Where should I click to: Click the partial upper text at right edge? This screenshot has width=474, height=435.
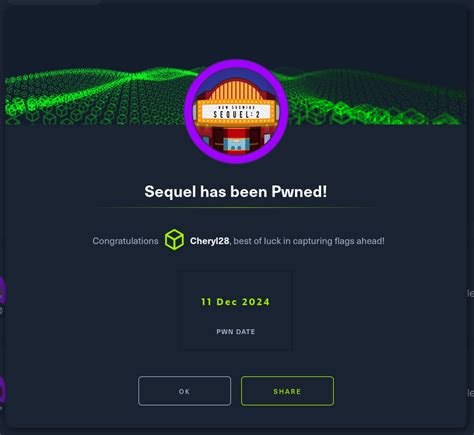point(470,293)
